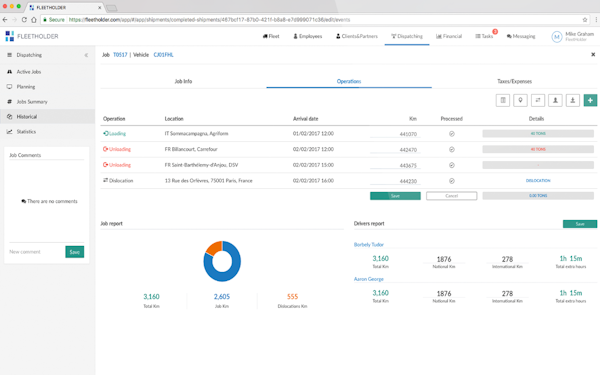
Task: Switch to the Taxes/Expenses tab
Action: [514, 81]
